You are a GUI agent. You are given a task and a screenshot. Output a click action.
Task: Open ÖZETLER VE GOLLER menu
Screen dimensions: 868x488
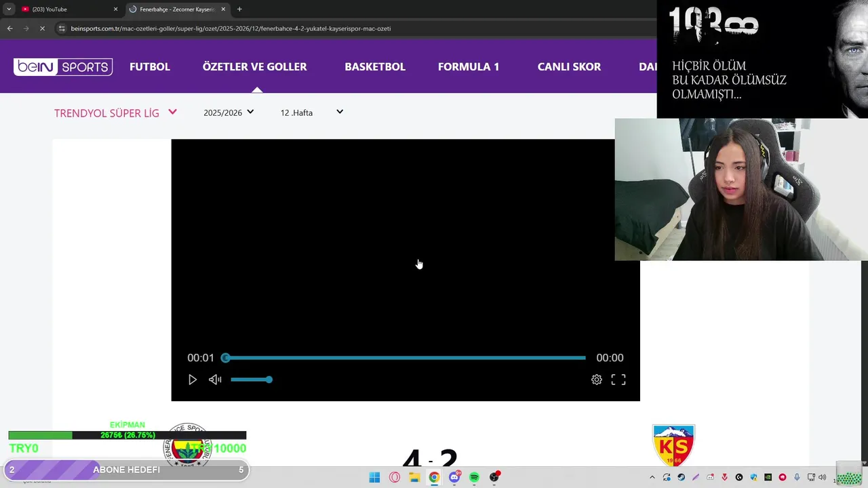tap(254, 66)
